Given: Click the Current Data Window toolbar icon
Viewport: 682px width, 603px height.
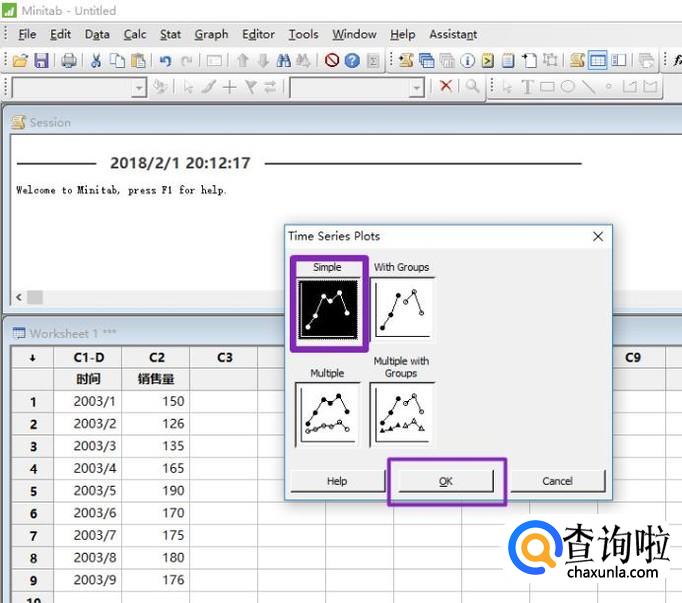Looking at the screenshot, I should point(598,60).
